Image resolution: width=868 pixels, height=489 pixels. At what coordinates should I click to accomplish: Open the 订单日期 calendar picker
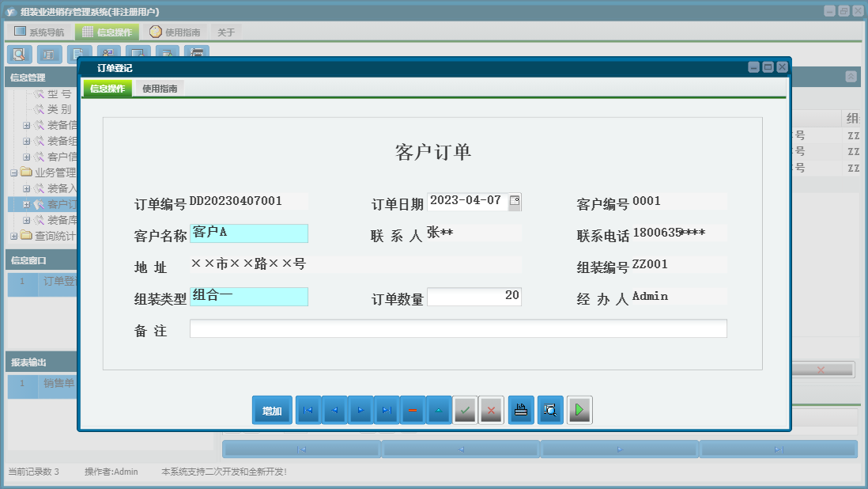[x=515, y=202]
